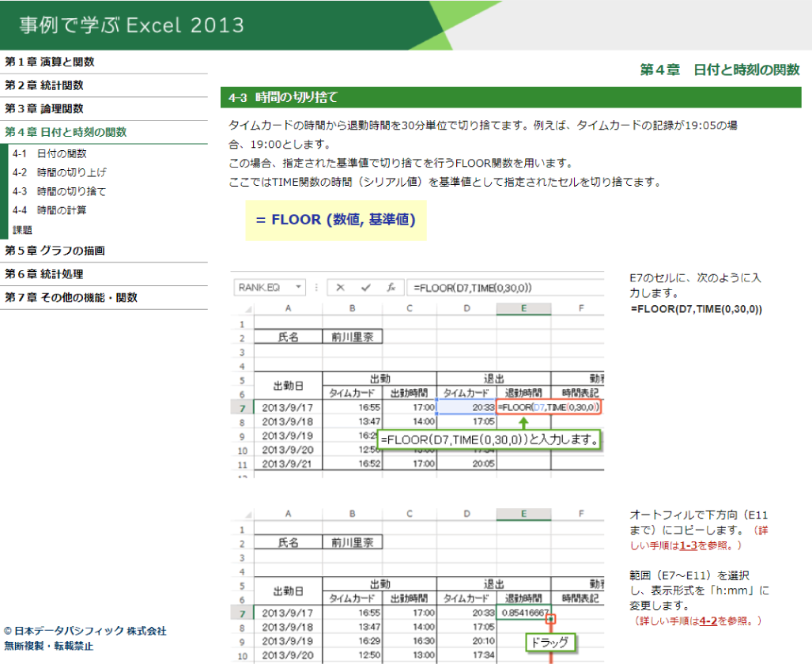Viewport: 812px width, 664px height.
Task: Click the bold =FLOOR(D7,TIME(0,30,0)) instruction text
Action: [x=697, y=309]
